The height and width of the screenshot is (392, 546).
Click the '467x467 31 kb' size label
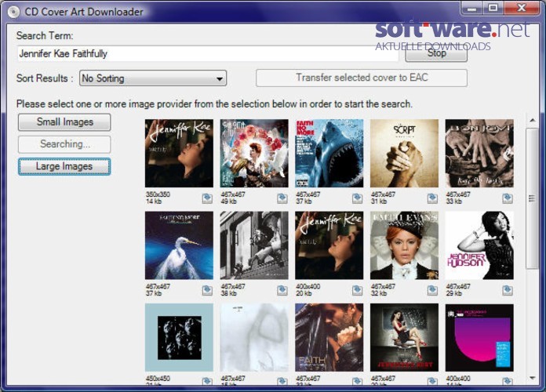pos(383,198)
